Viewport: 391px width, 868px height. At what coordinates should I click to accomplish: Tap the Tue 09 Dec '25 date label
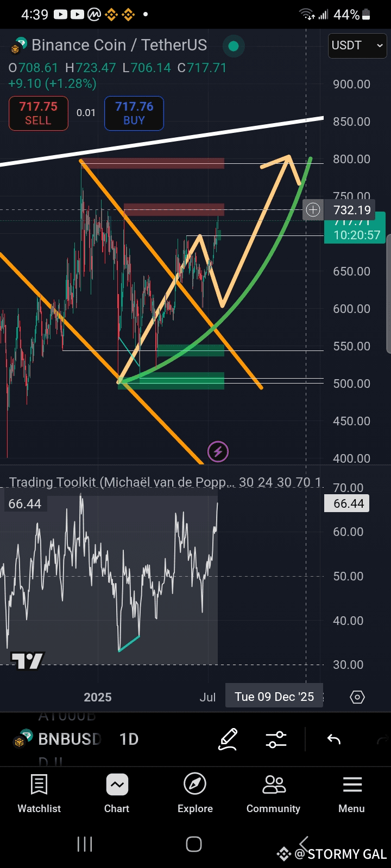tap(274, 697)
